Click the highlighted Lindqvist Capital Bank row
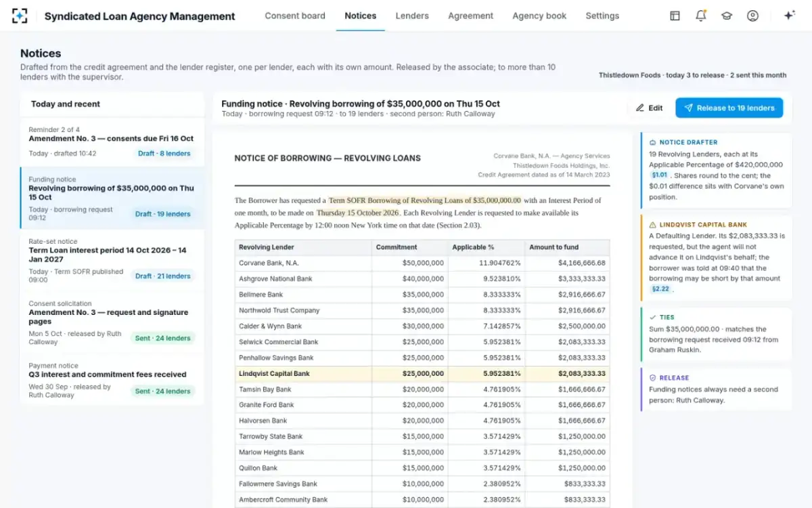 pos(422,373)
